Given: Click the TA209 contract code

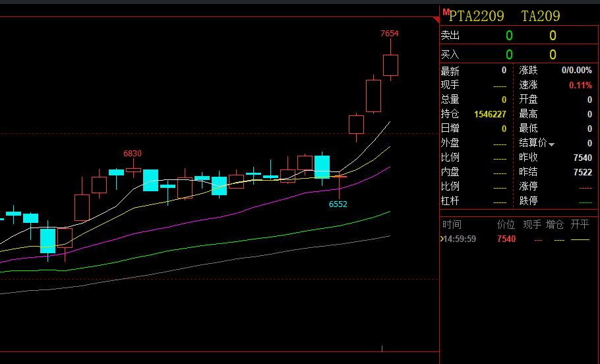Looking at the screenshot, I should (x=541, y=16).
